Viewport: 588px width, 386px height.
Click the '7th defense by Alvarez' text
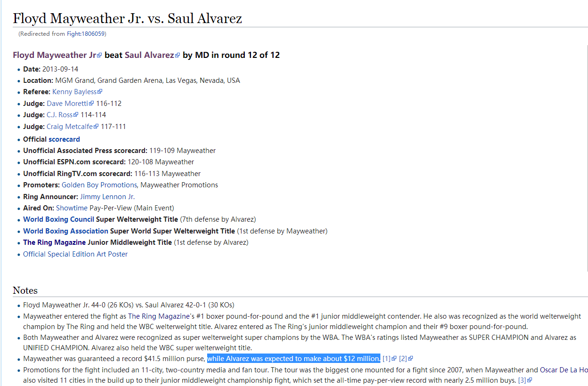[218, 219]
